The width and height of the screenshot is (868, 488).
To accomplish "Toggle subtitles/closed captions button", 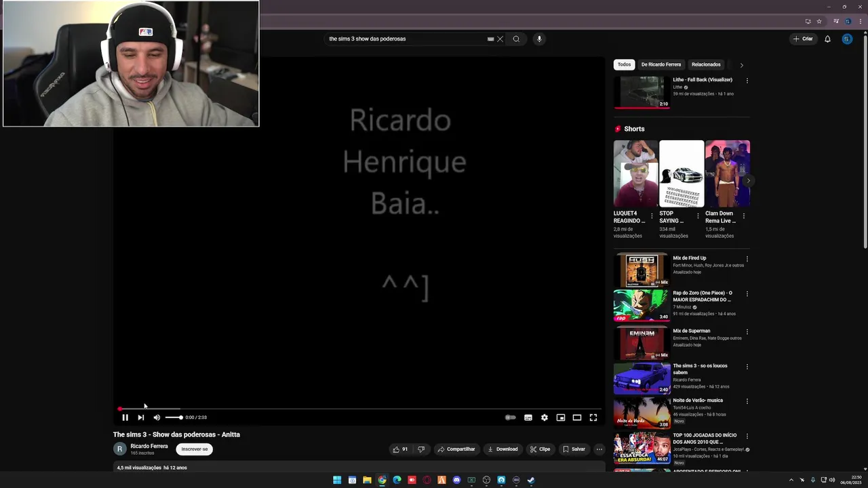I will (528, 418).
